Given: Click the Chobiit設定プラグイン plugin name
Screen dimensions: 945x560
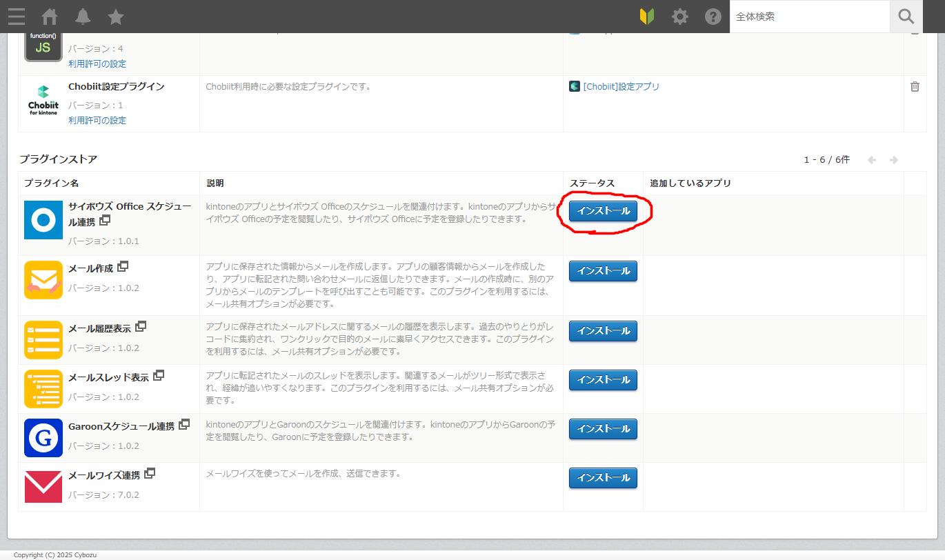Looking at the screenshot, I should [x=117, y=87].
